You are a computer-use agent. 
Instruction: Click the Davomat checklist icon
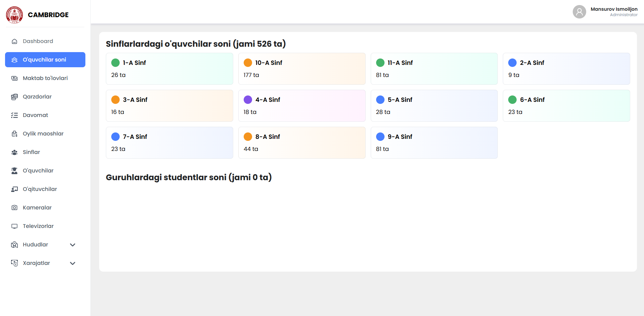14,115
